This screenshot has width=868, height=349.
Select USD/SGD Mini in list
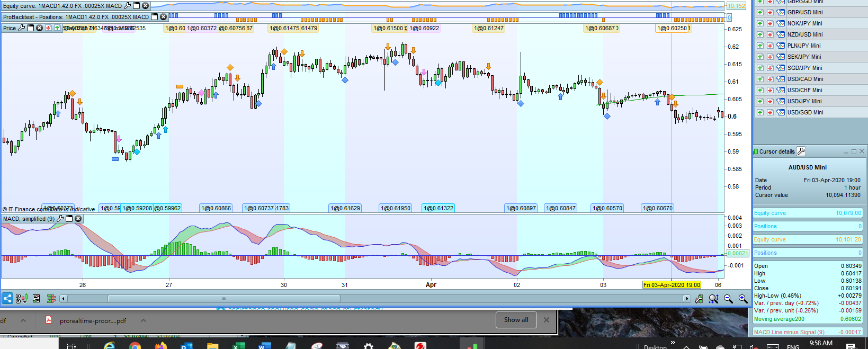coord(805,112)
